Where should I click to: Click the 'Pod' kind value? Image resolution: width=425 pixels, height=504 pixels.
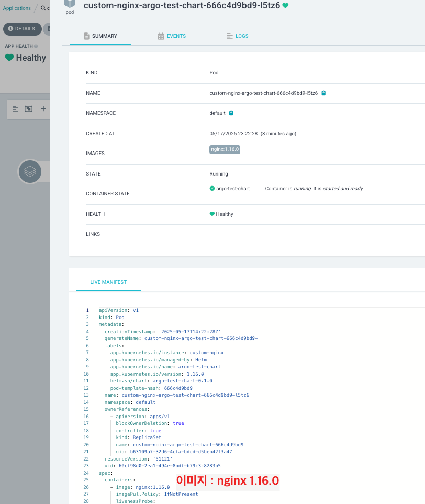[214, 73]
